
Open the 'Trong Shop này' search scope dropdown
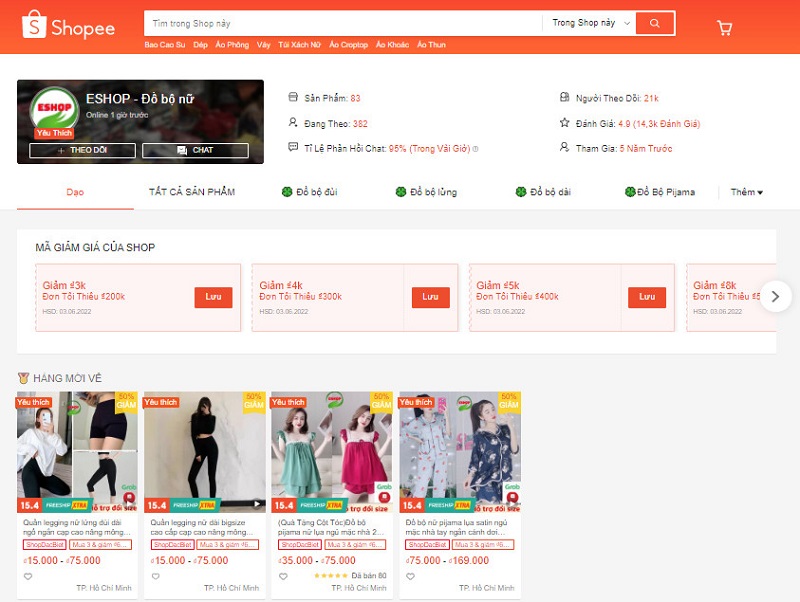pyautogui.click(x=591, y=23)
